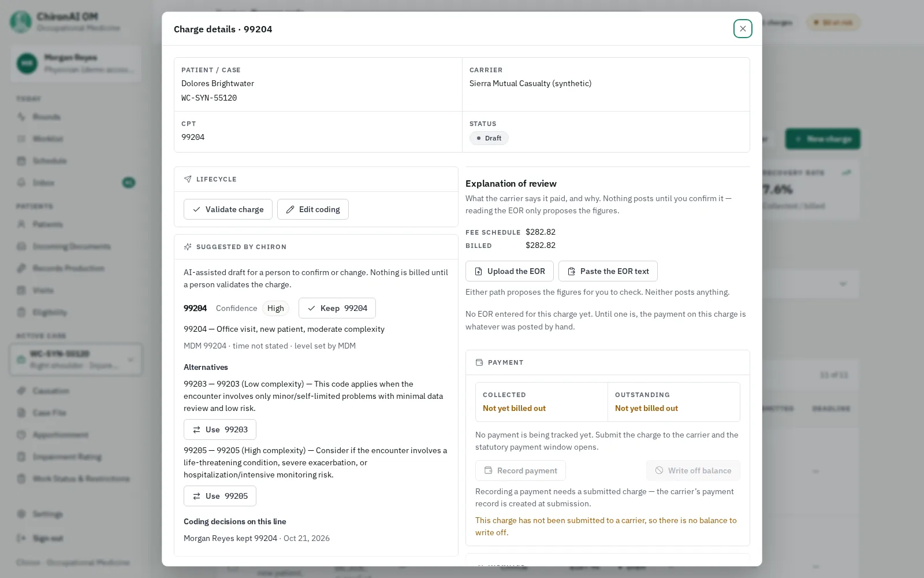Click the ChironAI OM logo icon
This screenshot has width=924, height=578.
point(21,21)
